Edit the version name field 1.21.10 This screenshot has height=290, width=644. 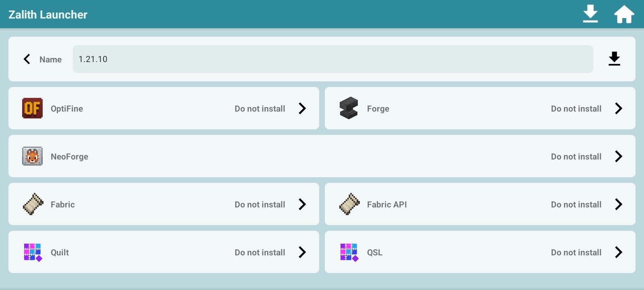click(x=332, y=59)
